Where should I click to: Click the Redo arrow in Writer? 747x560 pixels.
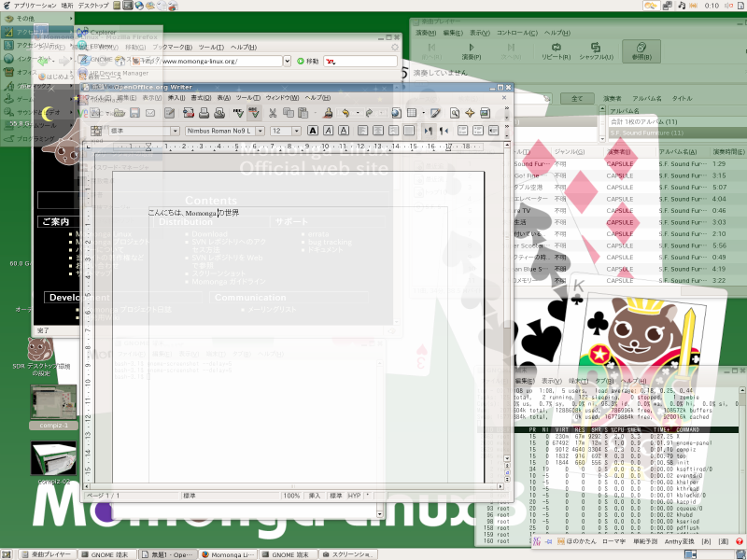369,113
